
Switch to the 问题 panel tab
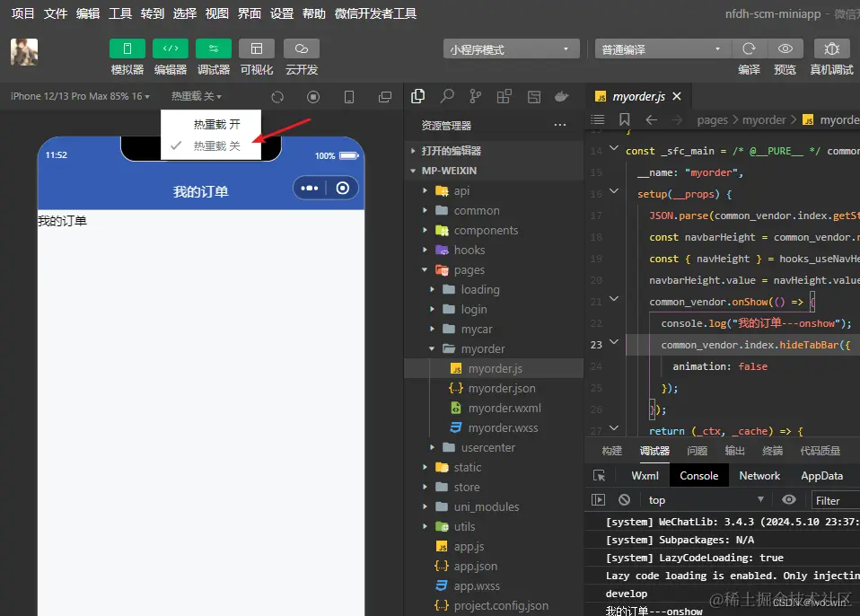pyautogui.click(x=697, y=451)
